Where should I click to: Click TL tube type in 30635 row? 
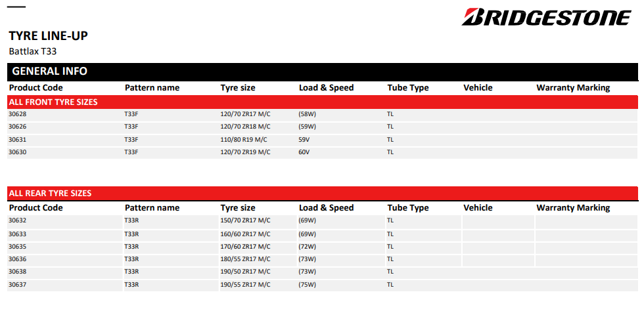point(390,247)
